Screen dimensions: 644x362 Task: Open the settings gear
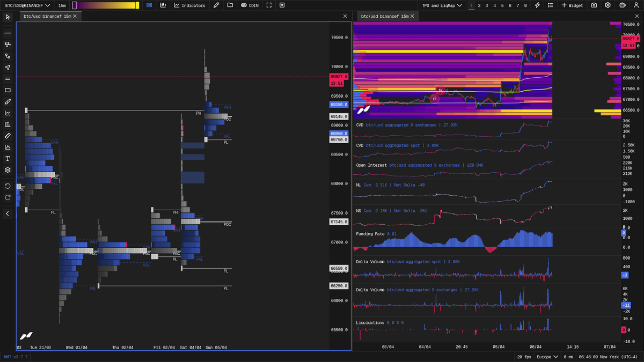[x=608, y=5]
